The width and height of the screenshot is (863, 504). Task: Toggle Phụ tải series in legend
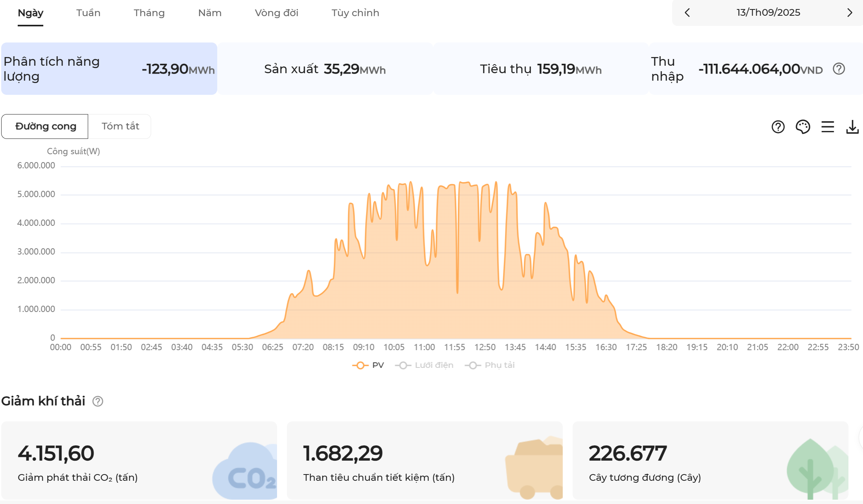click(490, 365)
